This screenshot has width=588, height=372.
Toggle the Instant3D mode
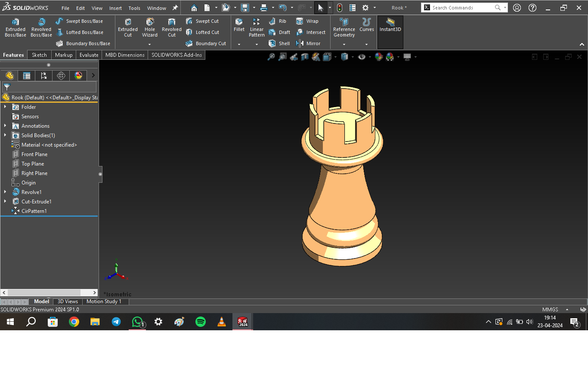tap(390, 25)
